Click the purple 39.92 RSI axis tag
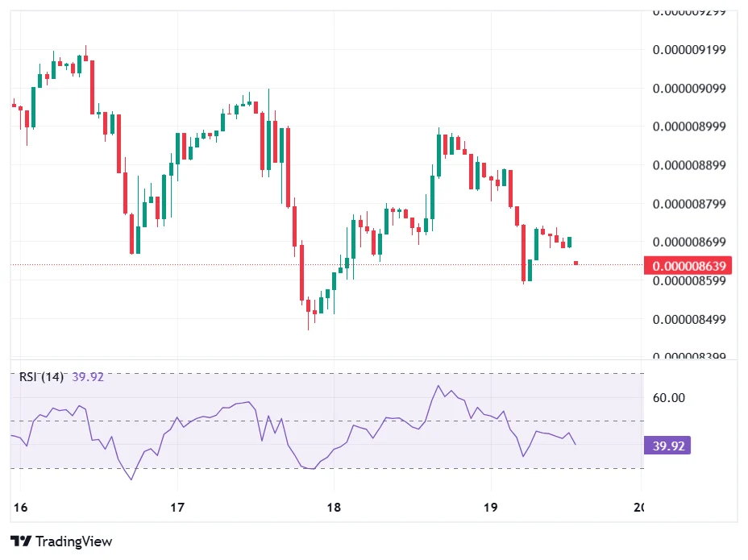This screenshot has width=748, height=560. click(668, 446)
